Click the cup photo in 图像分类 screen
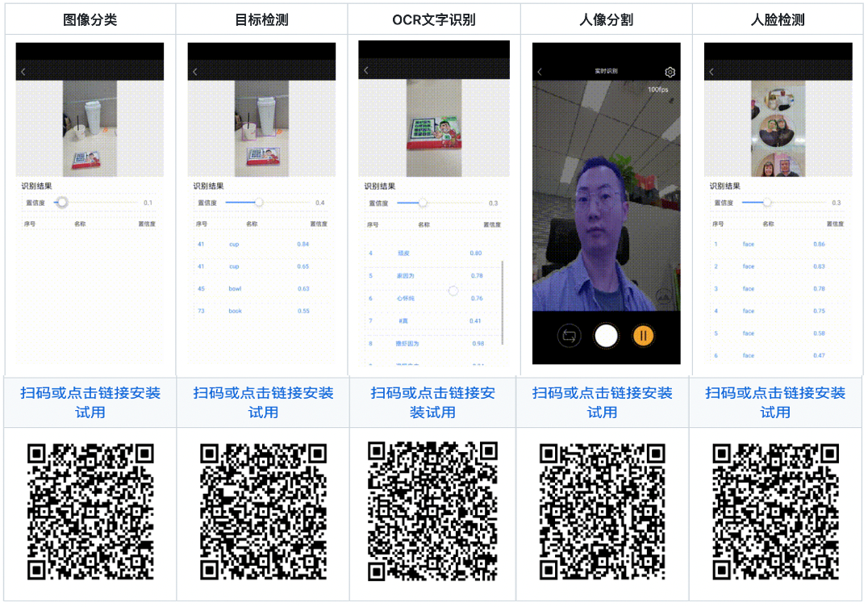The height and width of the screenshot is (607, 868). coord(90,128)
